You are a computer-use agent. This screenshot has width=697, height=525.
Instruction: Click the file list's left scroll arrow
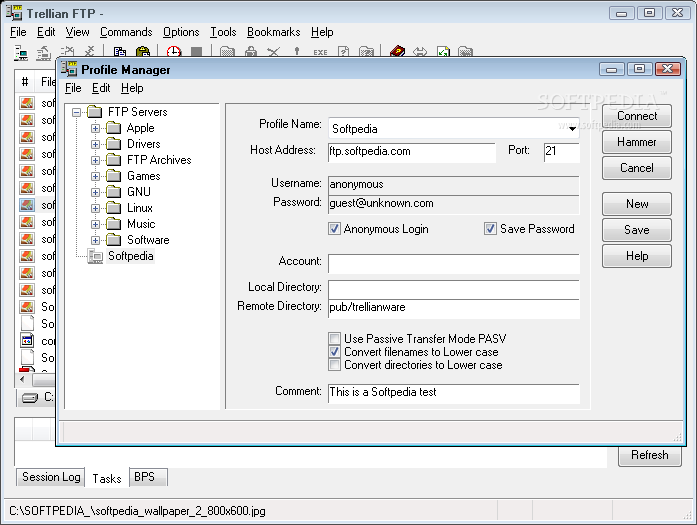[23, 380]
